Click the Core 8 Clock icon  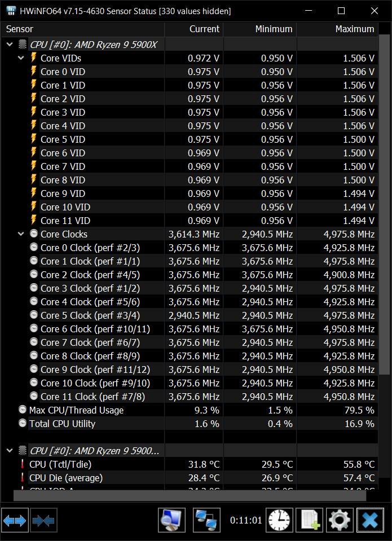[x=33, y=355]
